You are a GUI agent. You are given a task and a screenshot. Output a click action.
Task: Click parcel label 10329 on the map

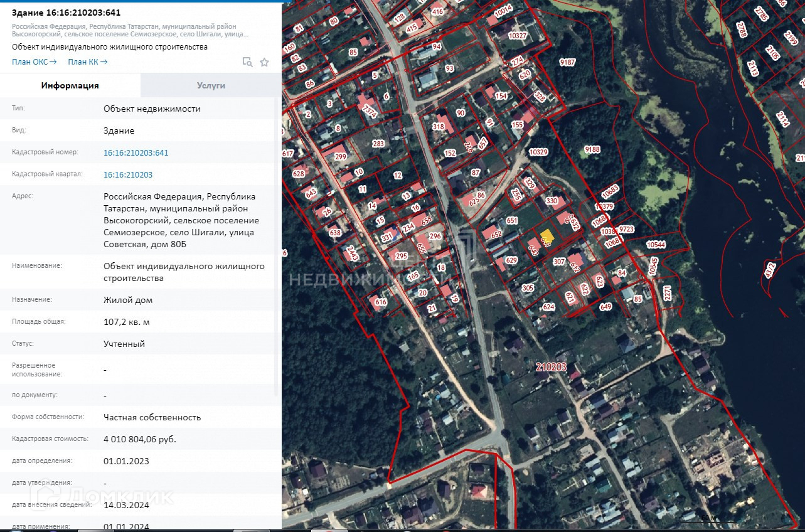coord(538,152)
